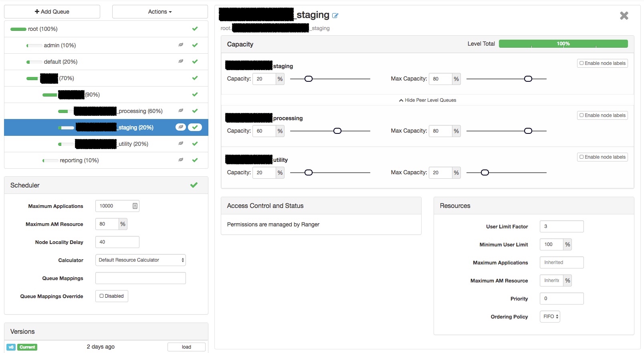Click the green checkmark on root queue row
Viewport: 644px width, 353px height.
point(195,29)
